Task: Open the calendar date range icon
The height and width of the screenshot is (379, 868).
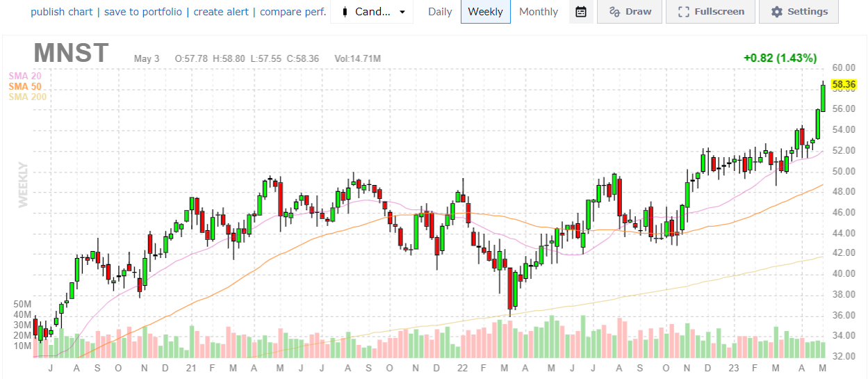Action: [581, 12]
